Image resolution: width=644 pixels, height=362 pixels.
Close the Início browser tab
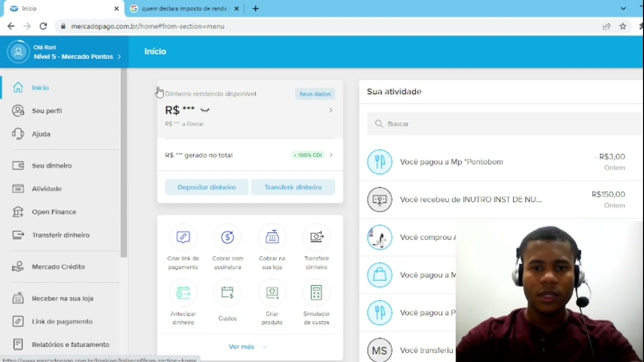pyautogui.click(x=117, y=9)
